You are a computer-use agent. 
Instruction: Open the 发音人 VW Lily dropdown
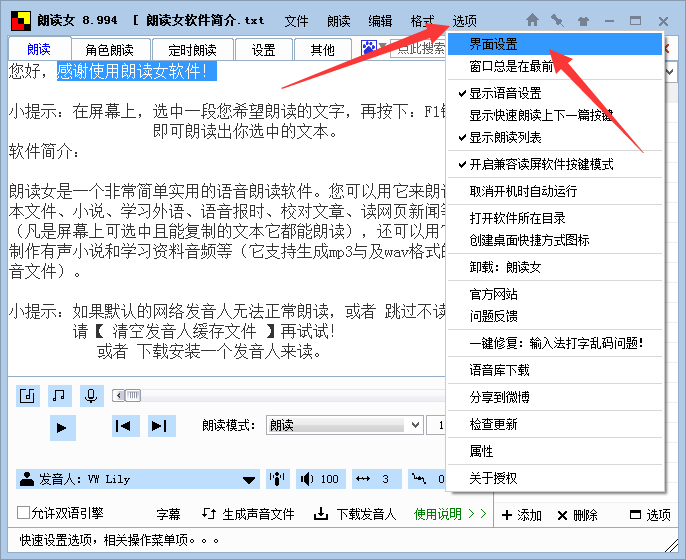(x=138, y=479)
